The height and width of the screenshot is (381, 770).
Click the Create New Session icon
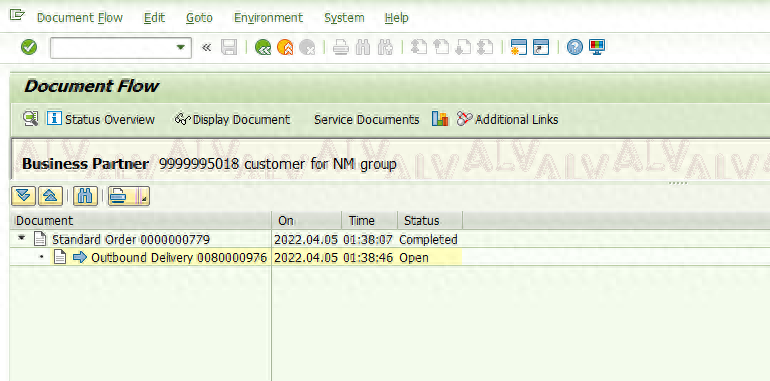(x=519, y=47)
